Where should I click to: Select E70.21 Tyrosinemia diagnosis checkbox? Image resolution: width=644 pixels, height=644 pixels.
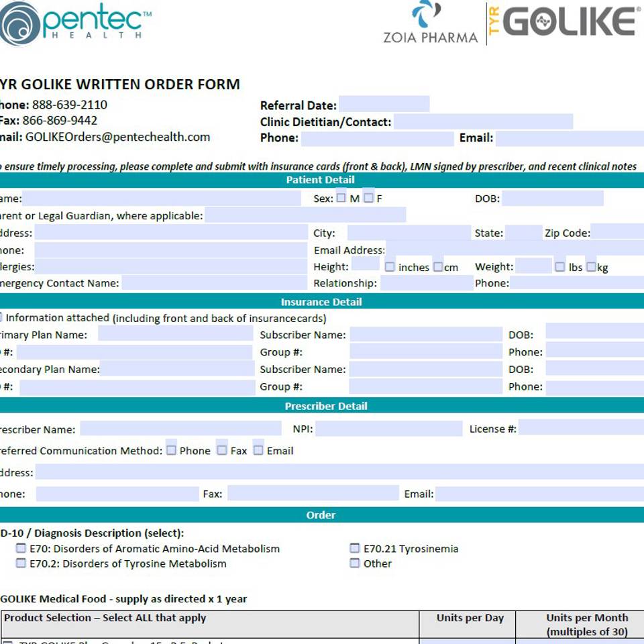(355, 549)
